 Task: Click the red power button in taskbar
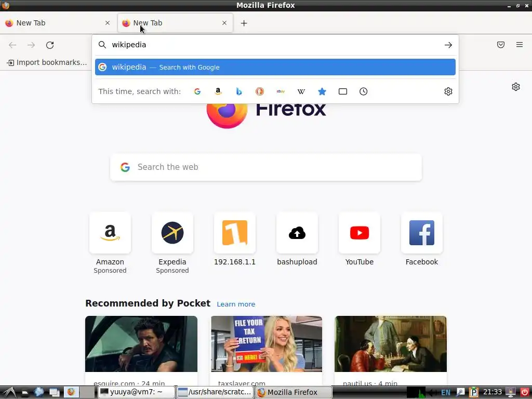524,392
